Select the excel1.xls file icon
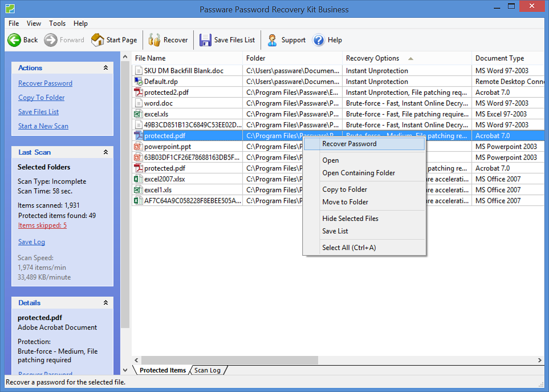This screenshot has width=549, height=392. click(x=138, y=190)
